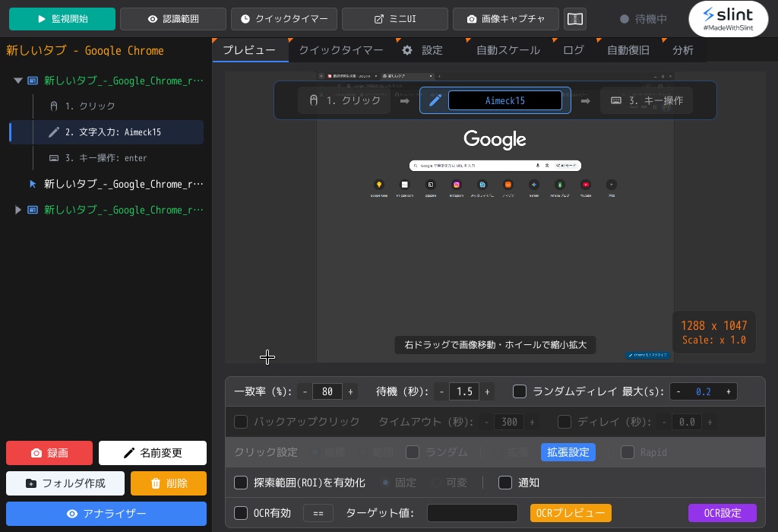This screenshot has width=778, height=532.
Task: Select the 可変 radio button
Action: pos(436,483)
